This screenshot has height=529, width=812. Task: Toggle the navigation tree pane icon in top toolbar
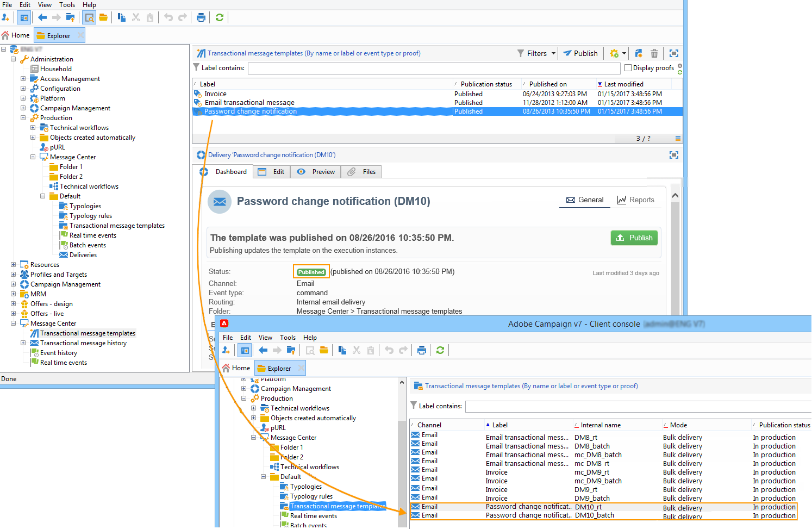24,17
